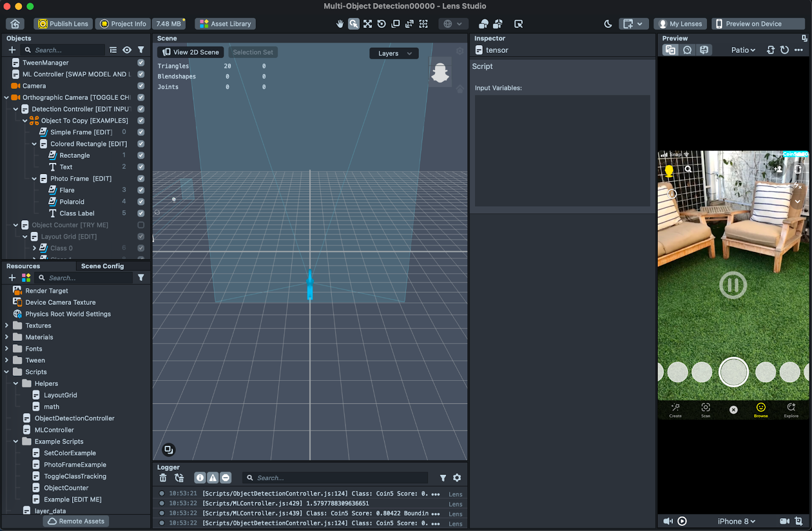Switch to the Selection Set tab

click(x=253, y=52)
